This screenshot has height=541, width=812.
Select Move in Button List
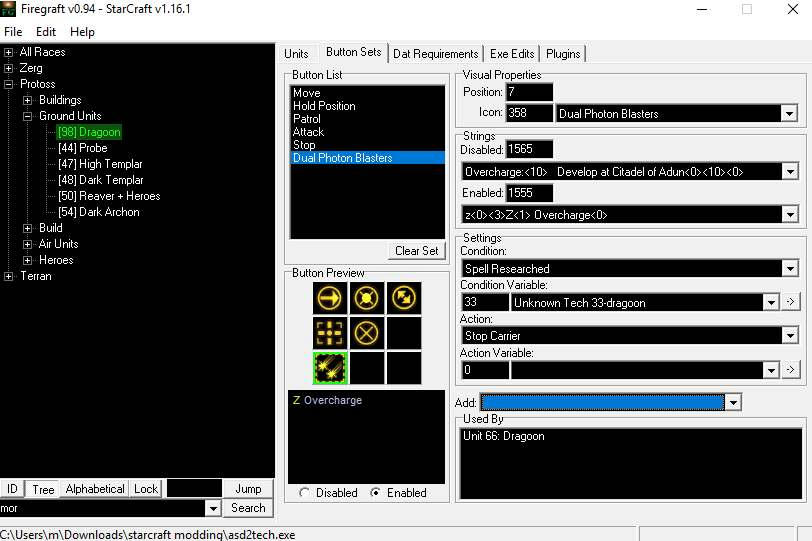click(367, 93)
